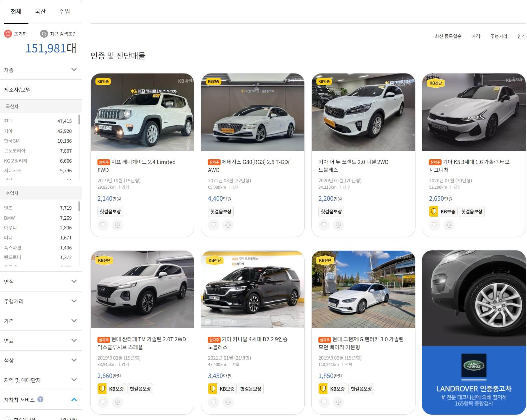Favorite the 현대 그랜저IG listing heart icon
This screenshot has width=527, height=420.
coord(324,402)
